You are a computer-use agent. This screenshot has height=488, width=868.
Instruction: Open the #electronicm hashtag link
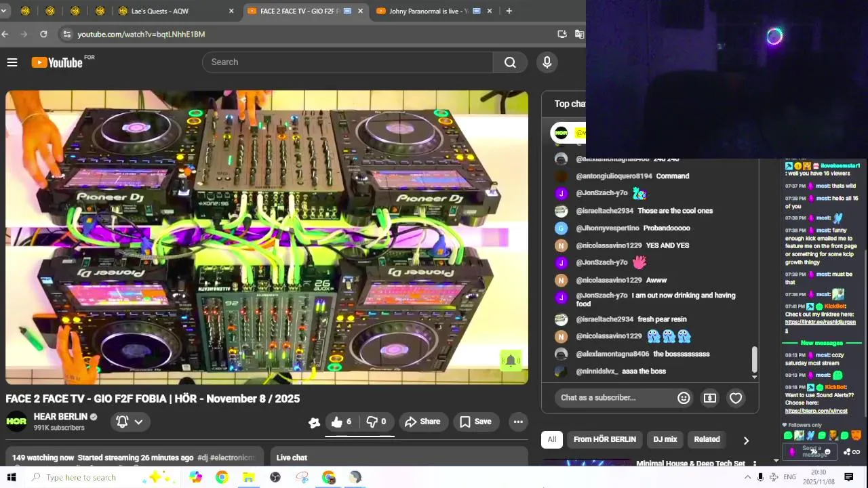(x=233, y=458)
